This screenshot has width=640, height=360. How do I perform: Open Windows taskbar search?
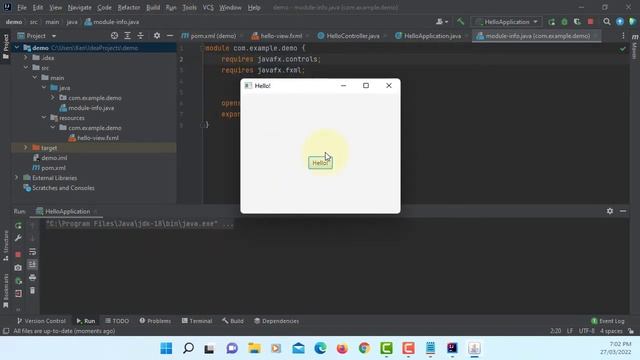(x=188, y=348)
